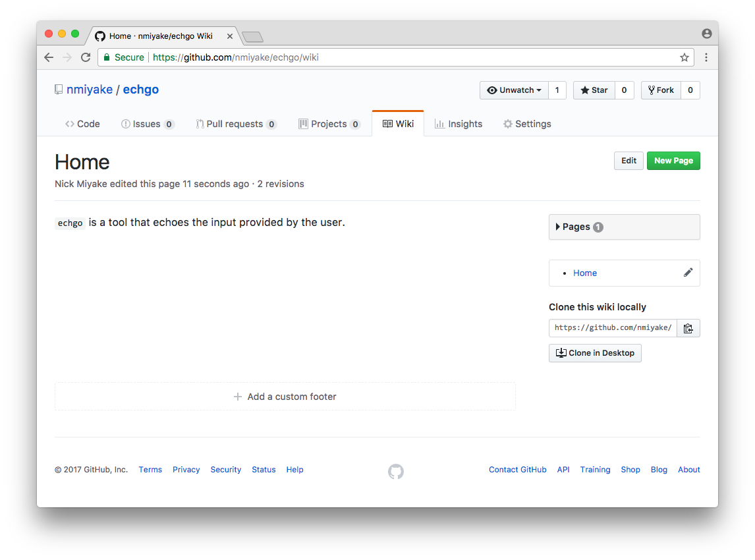Open the Insights tab
755x560 pixels.
459,124
